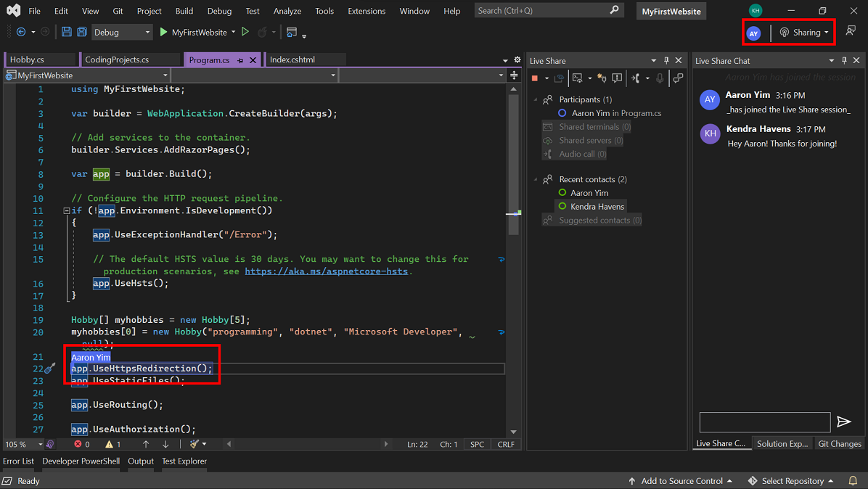
Task: Click Add to Source Control
Action: [x=680, y=481]
